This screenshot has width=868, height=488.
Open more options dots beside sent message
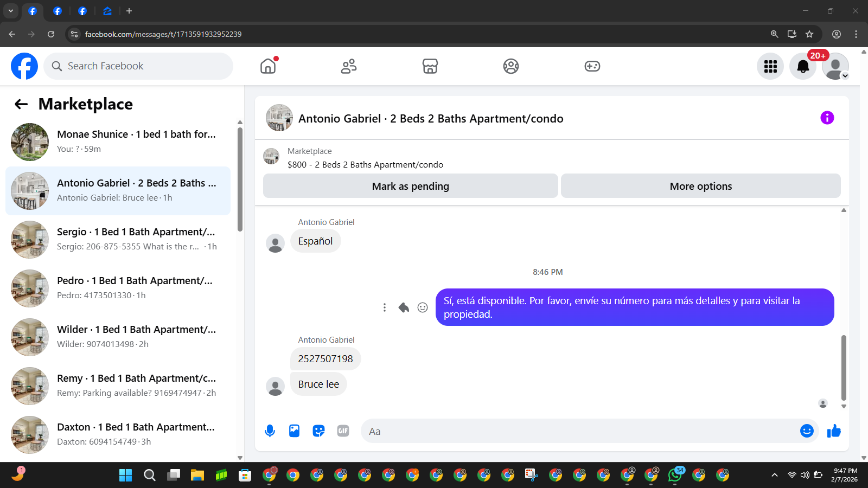coord(385,307)
